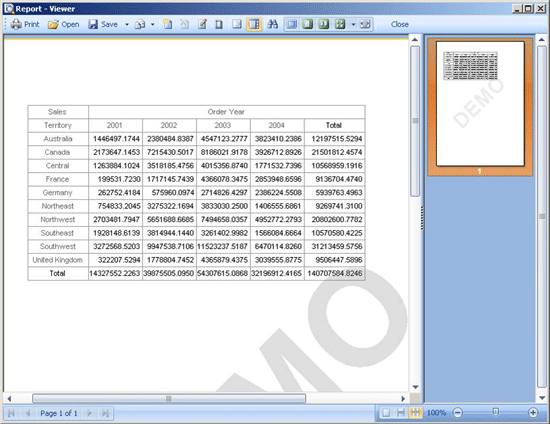Click the Print toolbar button
Screen dimensions: 550x424
pos(25,24)
